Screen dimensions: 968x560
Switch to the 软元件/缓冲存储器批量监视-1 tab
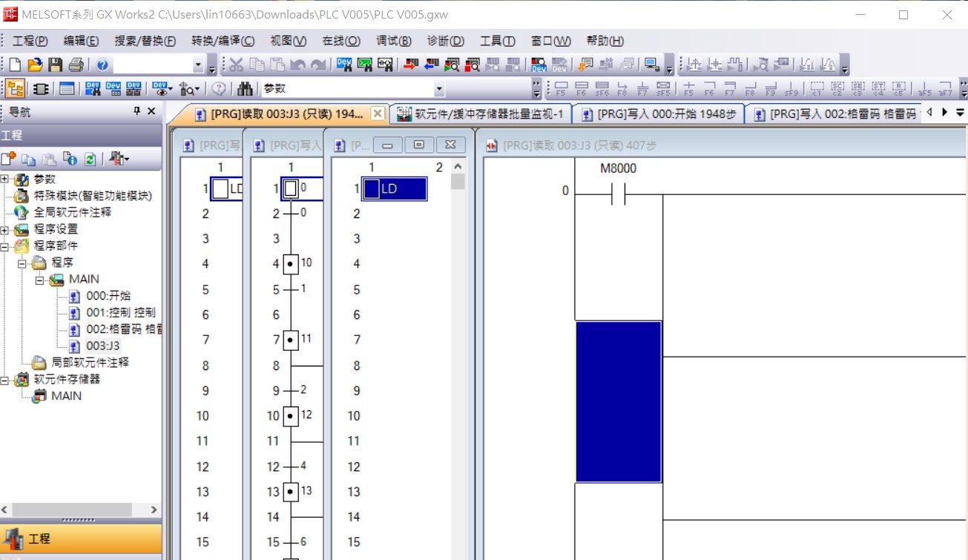click(481, 113)
